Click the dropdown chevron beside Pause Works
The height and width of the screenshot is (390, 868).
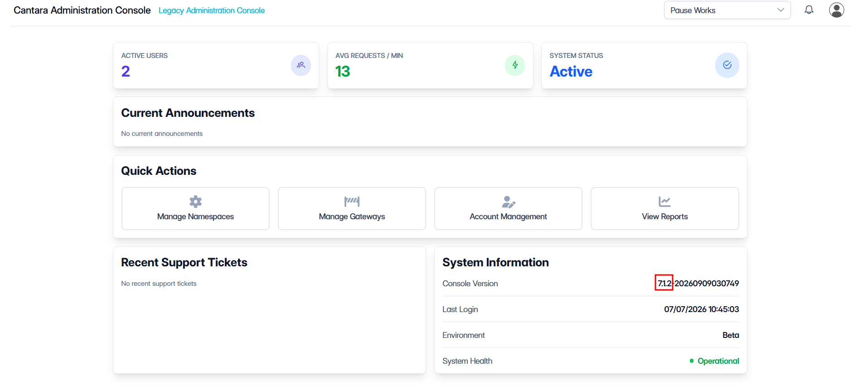(781, 10)
